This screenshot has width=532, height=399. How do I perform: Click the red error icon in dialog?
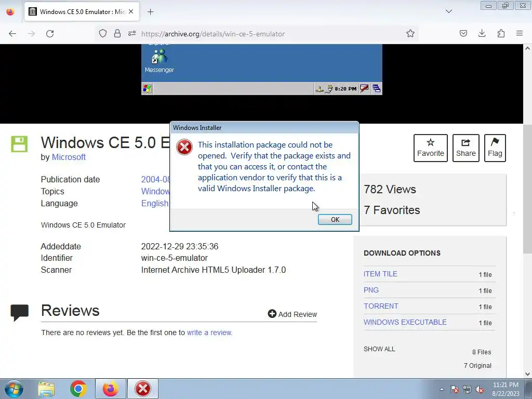tap(184, 147)
